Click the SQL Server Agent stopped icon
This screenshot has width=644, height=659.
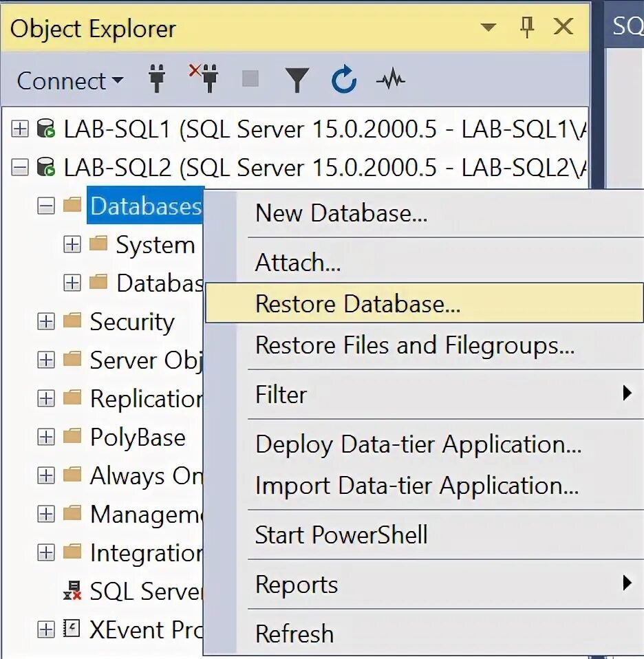coord(72,590)
